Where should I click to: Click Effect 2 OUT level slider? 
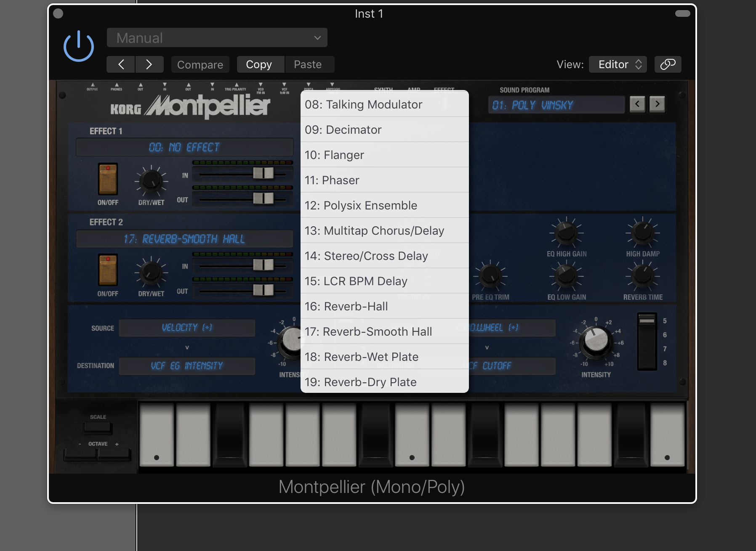pyautogui.click(x=264, y=290)
